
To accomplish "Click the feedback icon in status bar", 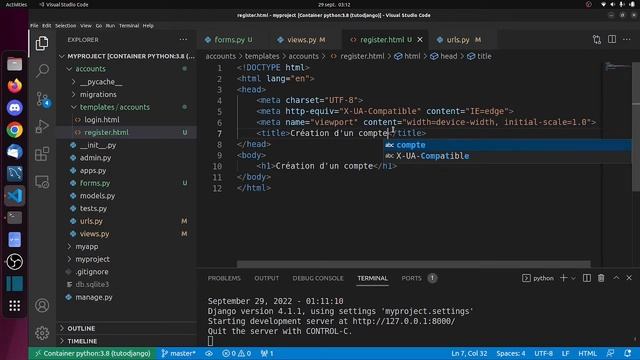I will pos(611,353).
